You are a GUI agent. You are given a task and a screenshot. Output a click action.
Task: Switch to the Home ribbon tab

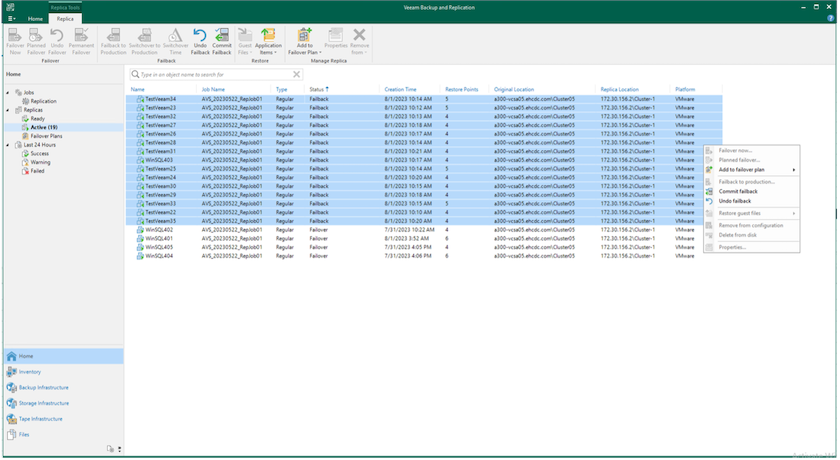[35, 19]
